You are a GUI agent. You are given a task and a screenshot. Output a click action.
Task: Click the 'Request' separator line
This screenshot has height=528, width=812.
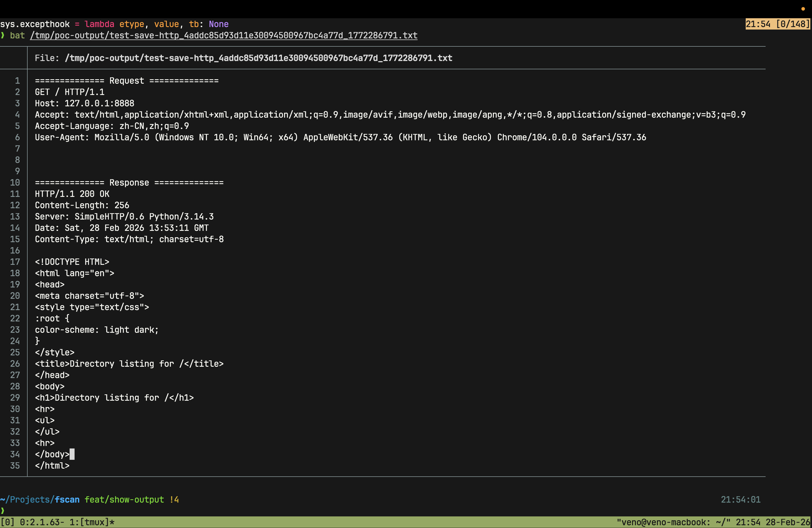(126, 81)
